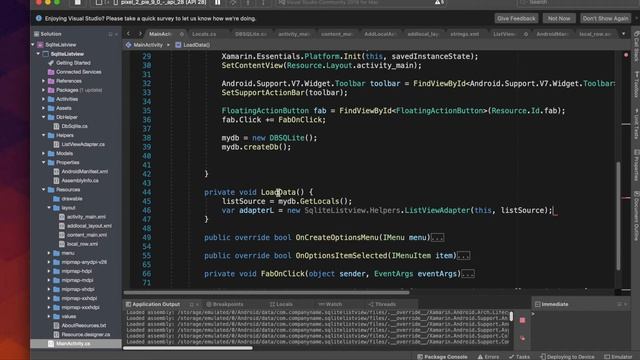
Task: Expand collapsed OnOptionsItemSelected code fold
Action: point(463,256)
